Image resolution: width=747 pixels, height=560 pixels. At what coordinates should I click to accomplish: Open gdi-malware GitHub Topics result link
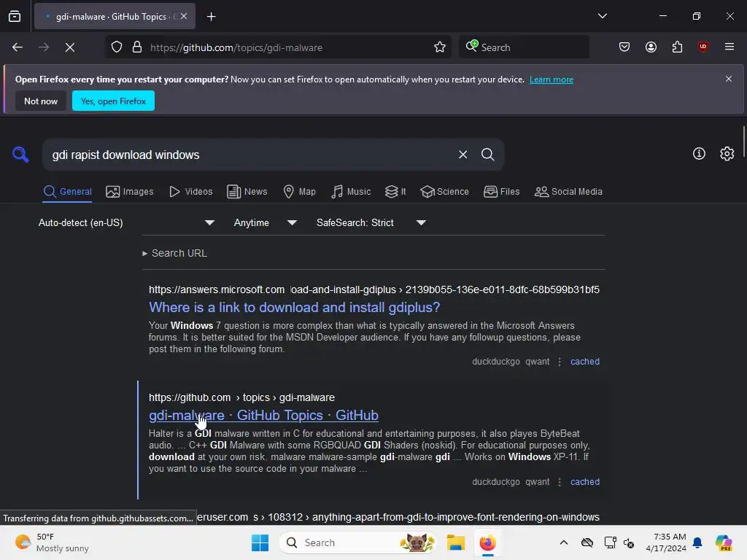click(x=263, y=415)
